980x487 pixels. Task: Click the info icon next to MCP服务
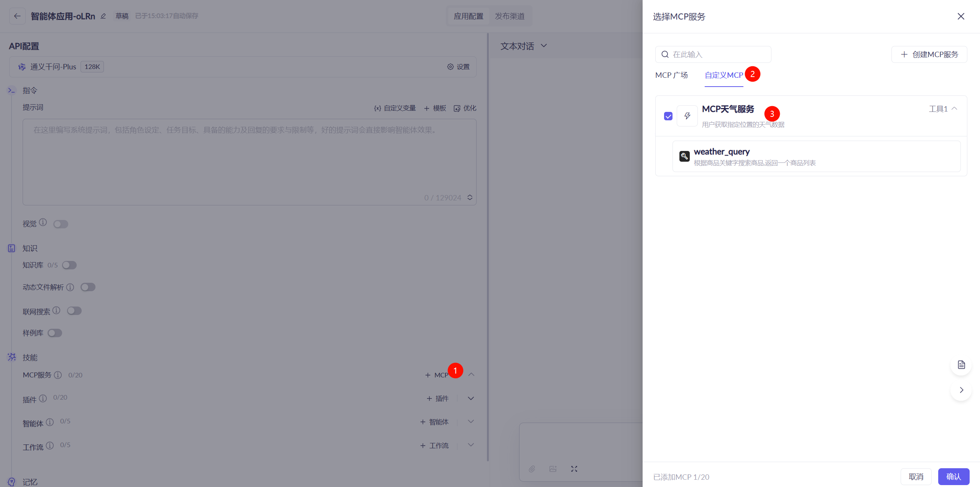coord(58,375)
